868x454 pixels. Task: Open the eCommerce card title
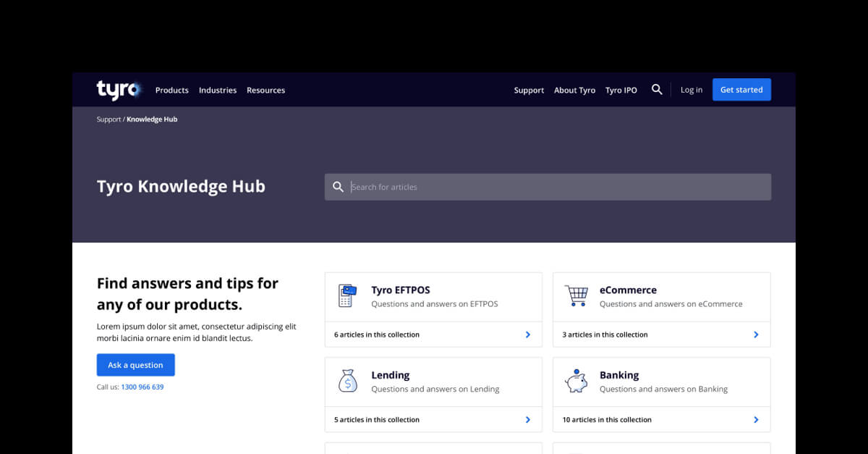[628, 290]
